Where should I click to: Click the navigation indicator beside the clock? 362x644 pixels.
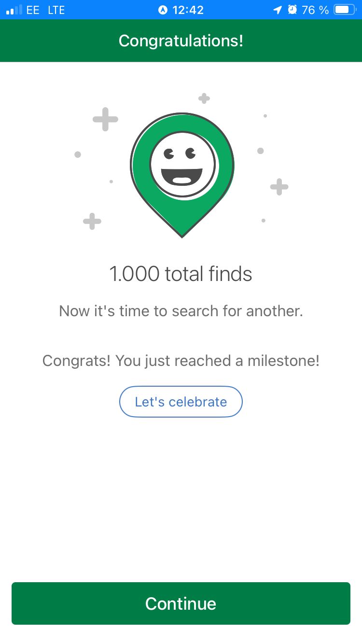[163, 10]
